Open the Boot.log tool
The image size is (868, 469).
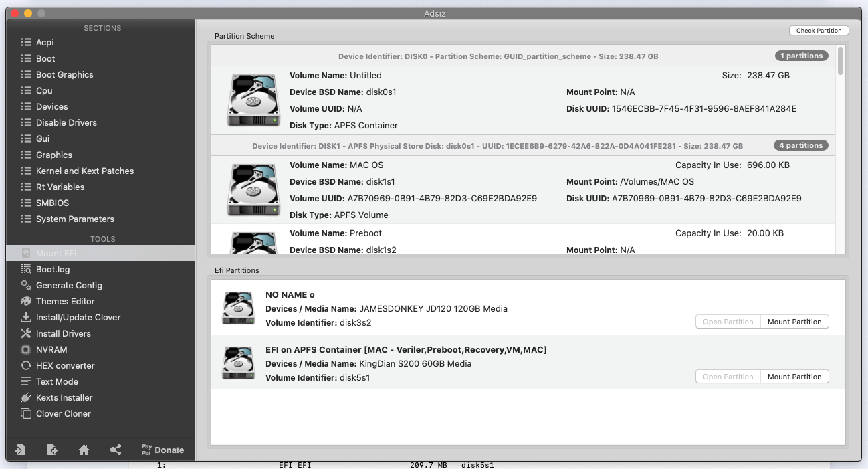[x=52, y=269]
